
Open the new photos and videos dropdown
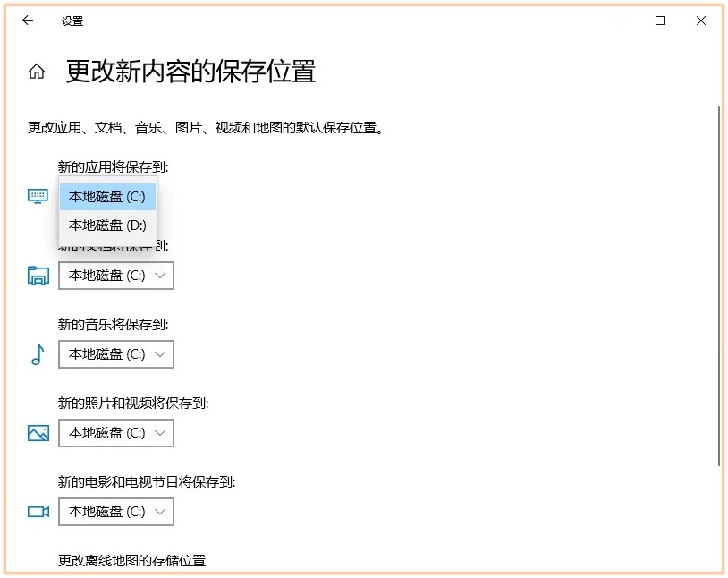(116, 433)
